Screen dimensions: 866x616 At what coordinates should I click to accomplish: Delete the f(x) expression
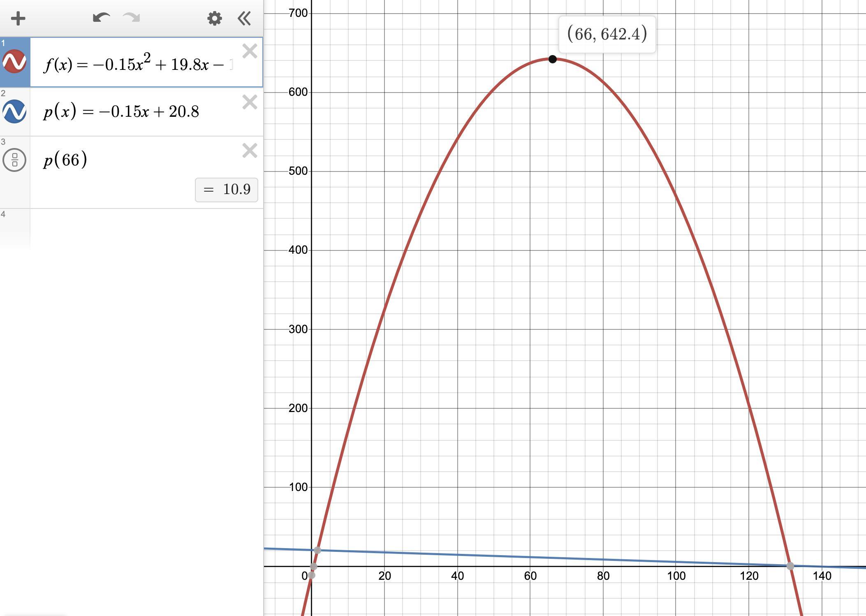(x=250, y=51)
